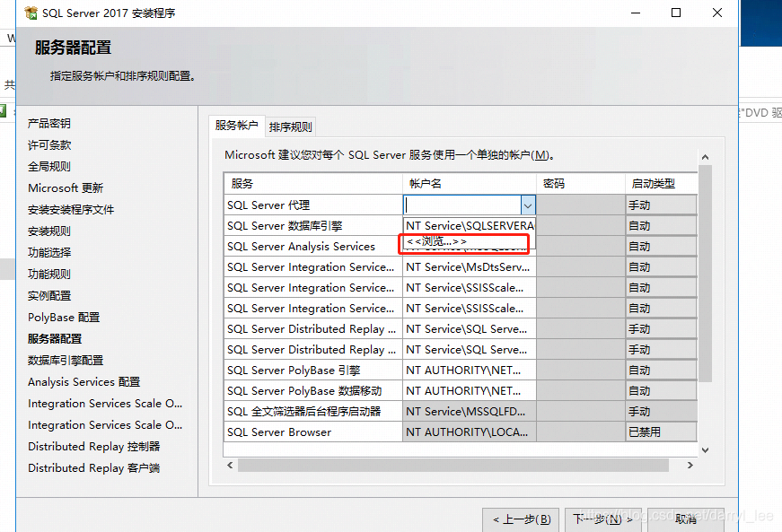
Task: Click the 取消 cancel button
Action: pos(686,519)
